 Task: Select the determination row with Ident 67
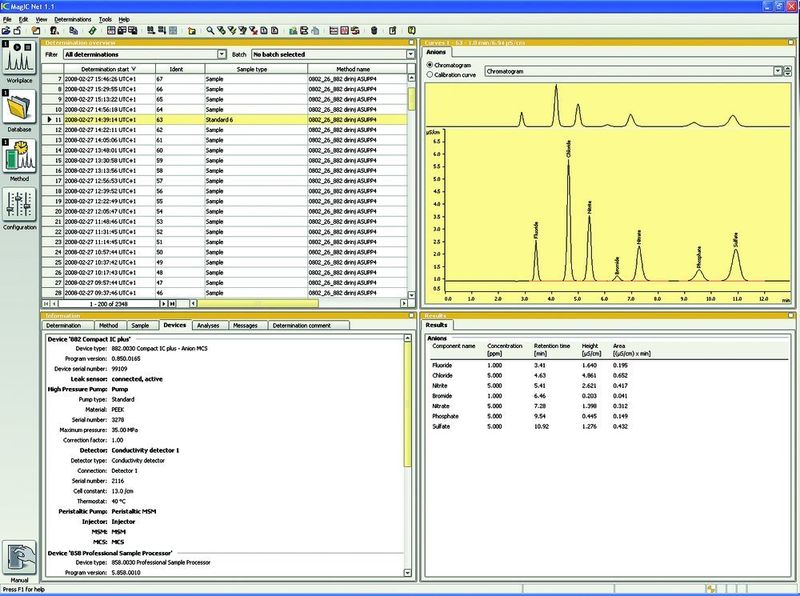point(224,79)
